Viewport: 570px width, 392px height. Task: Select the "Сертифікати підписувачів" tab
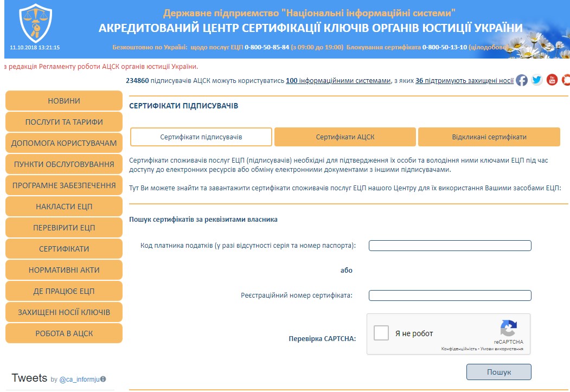(201, 137)
